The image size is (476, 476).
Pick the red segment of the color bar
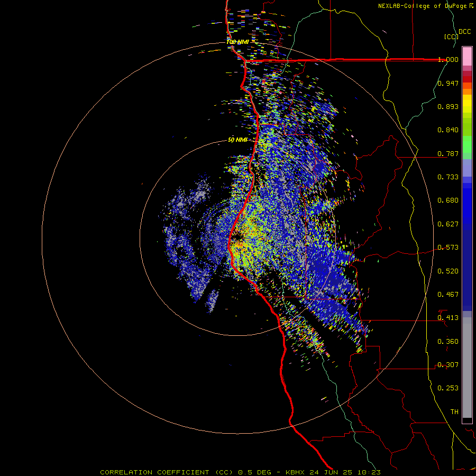click(467, 79)
